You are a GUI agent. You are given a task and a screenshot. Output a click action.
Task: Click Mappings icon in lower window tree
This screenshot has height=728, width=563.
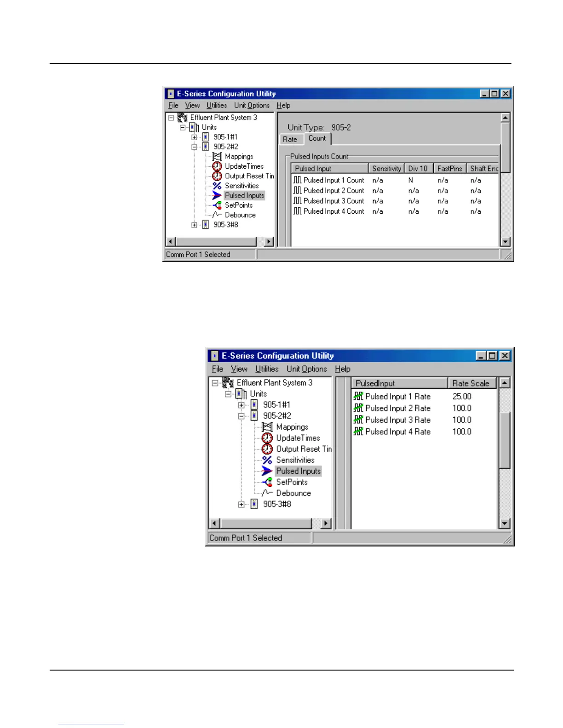pyautogui.click(x=267, y=427)
